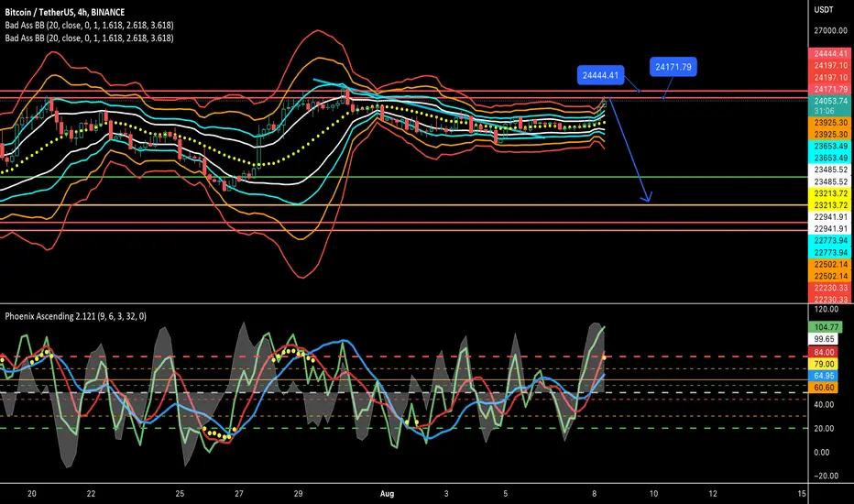Click the Aug label on the time axis
This screenshot has height=504, width=854.
387,494
